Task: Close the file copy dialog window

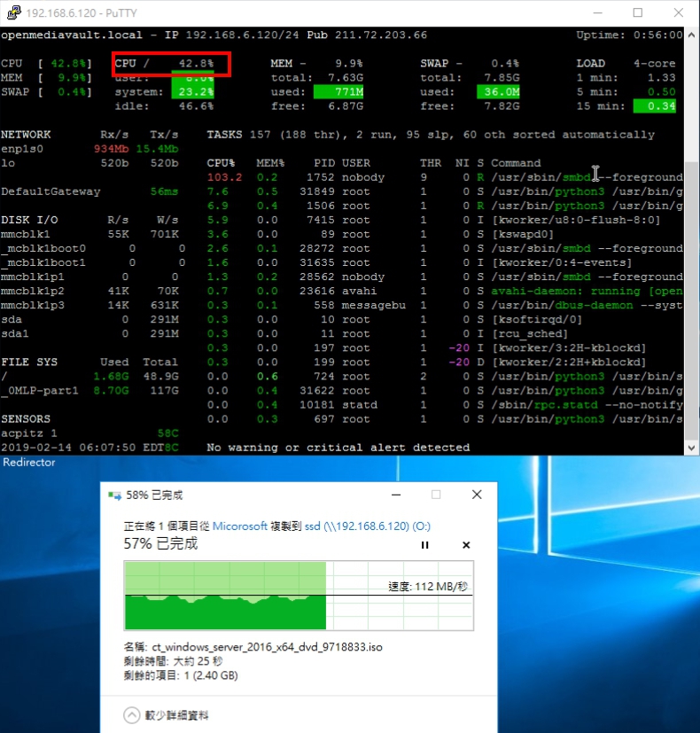Action: [477, 495]
